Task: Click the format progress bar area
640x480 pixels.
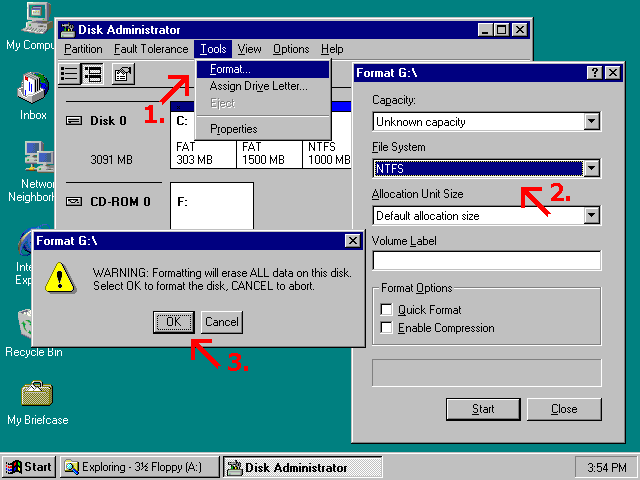Action: tap(487, 372)
